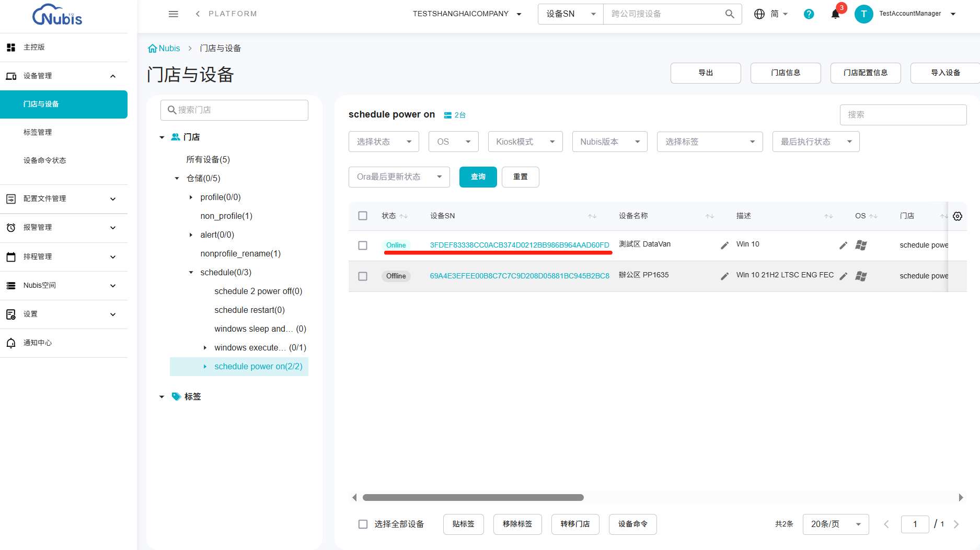Select schedule restart(0) tree item
The image size is (980, 550).
click(249, 310)
